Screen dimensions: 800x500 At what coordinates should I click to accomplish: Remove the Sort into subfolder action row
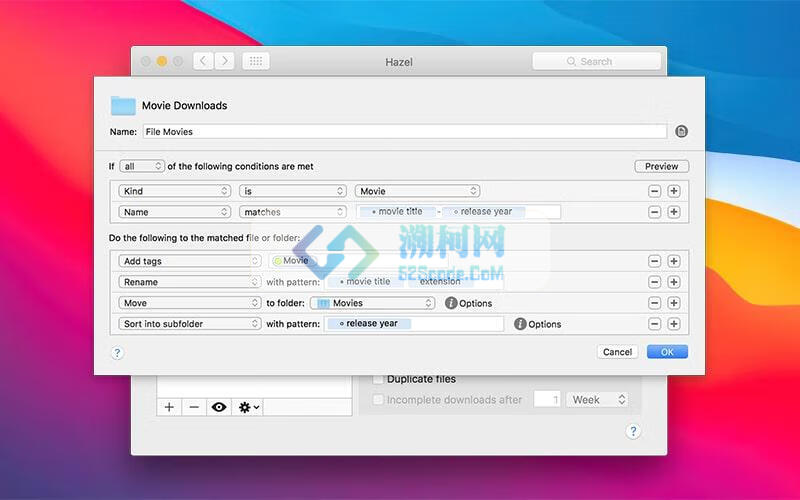(x=655, y=323)
